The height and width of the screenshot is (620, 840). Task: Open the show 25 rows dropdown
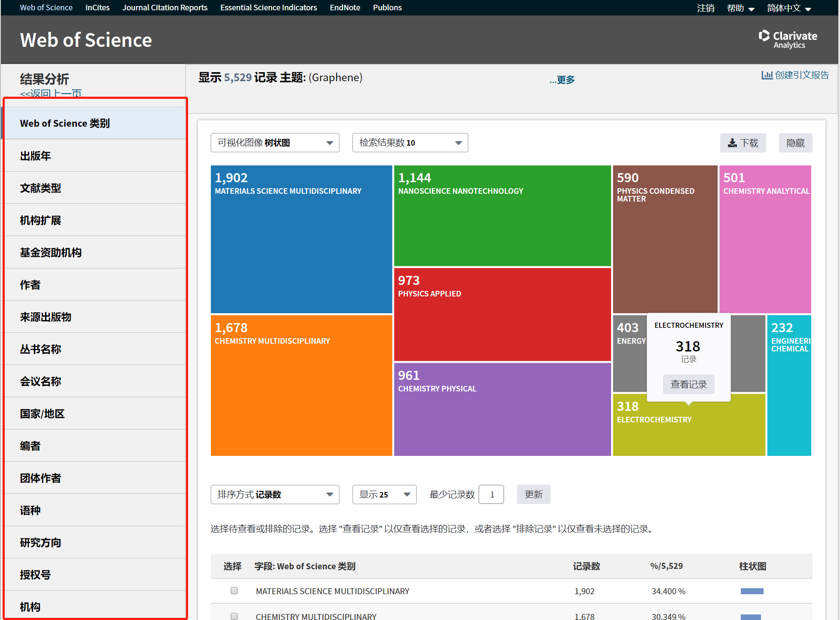pos(384,495)
